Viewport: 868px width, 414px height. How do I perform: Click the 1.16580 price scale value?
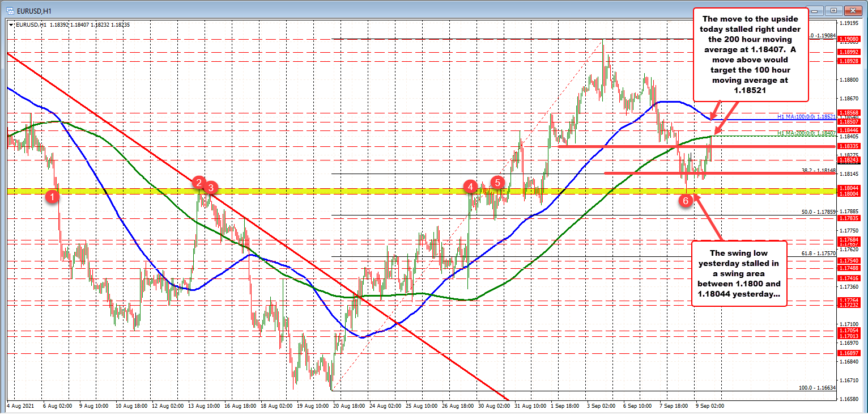pos(850,399)
